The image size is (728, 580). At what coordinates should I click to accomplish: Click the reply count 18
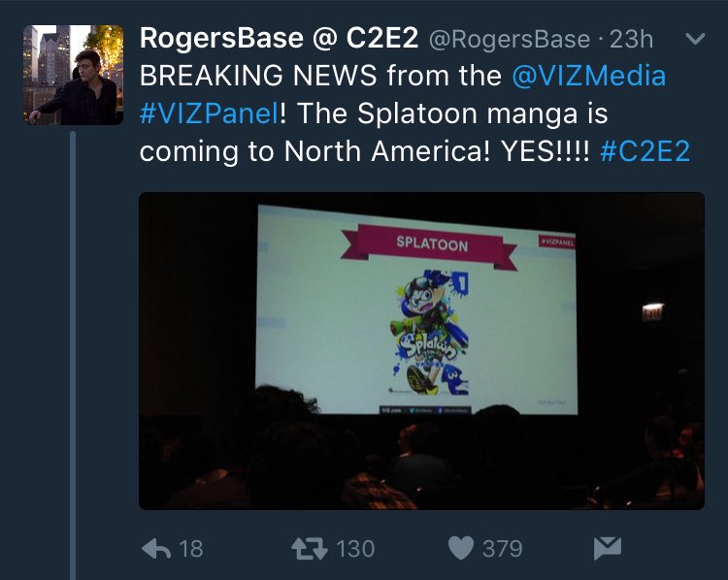pos(191,549)
